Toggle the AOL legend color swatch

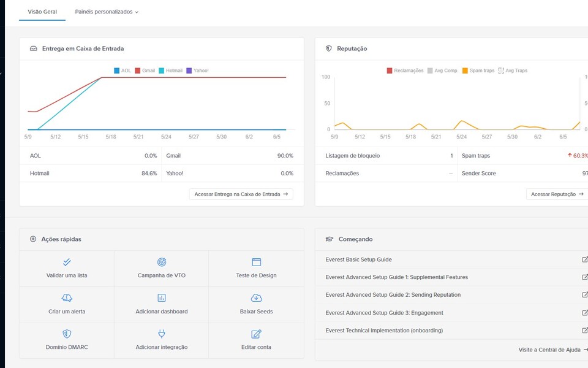tap(116, 71)
